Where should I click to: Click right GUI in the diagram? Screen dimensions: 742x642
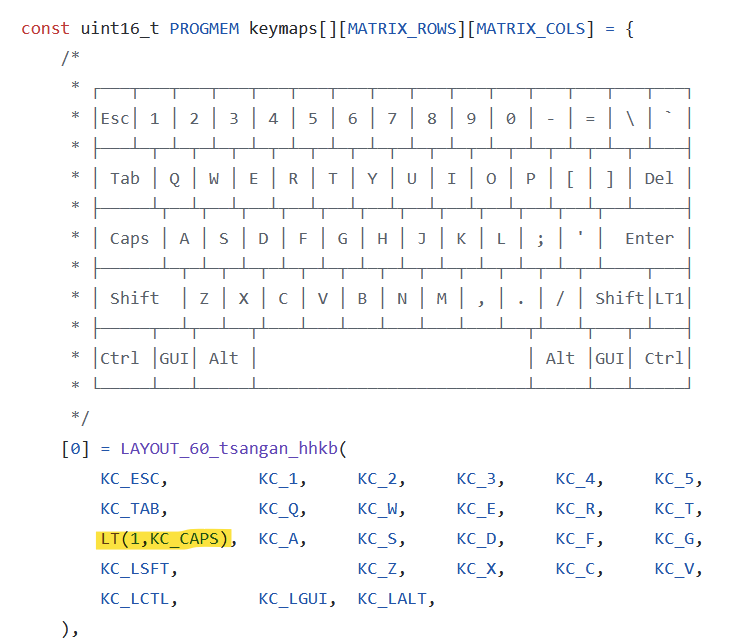pos(610,359)
